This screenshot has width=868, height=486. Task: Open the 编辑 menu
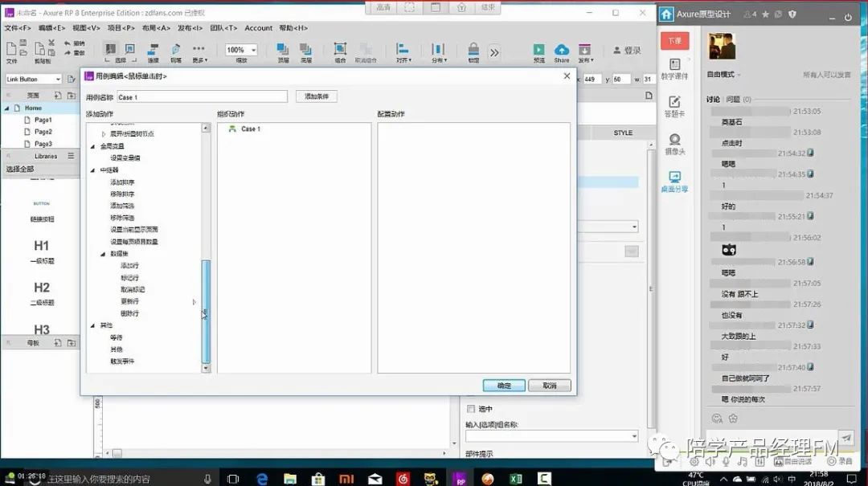[x=51, y=27]
